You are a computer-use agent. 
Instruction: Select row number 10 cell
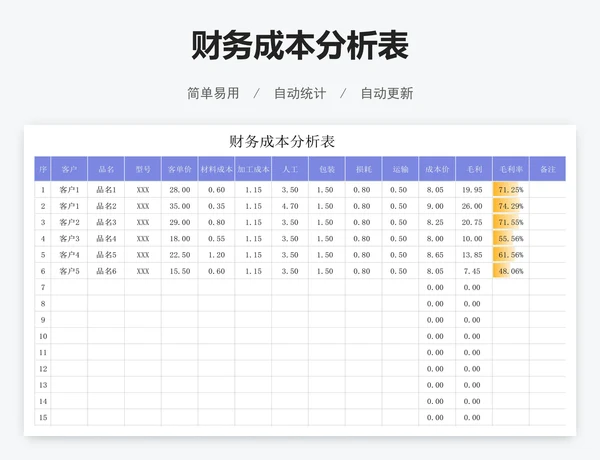(42, 336)
